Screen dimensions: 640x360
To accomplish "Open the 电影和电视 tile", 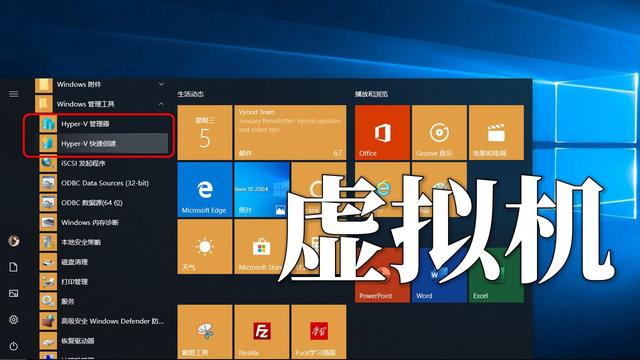I will pos(496,133).
